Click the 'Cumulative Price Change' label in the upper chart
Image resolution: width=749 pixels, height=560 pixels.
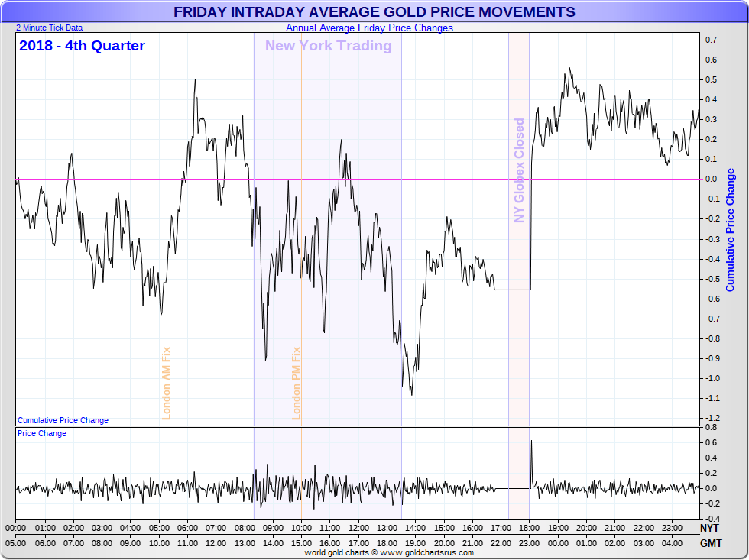pos(63,420)
